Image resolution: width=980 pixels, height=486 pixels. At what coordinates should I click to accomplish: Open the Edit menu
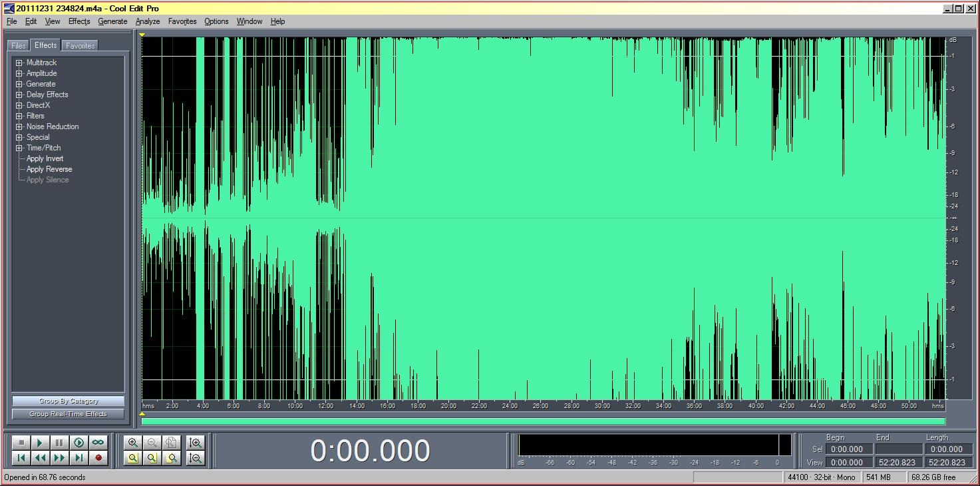(31, 21)
